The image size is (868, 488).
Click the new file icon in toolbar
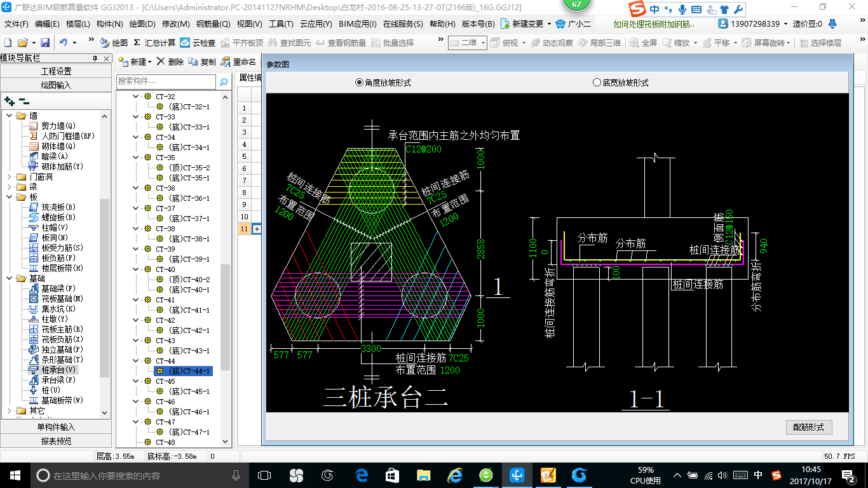coord(8,43)
